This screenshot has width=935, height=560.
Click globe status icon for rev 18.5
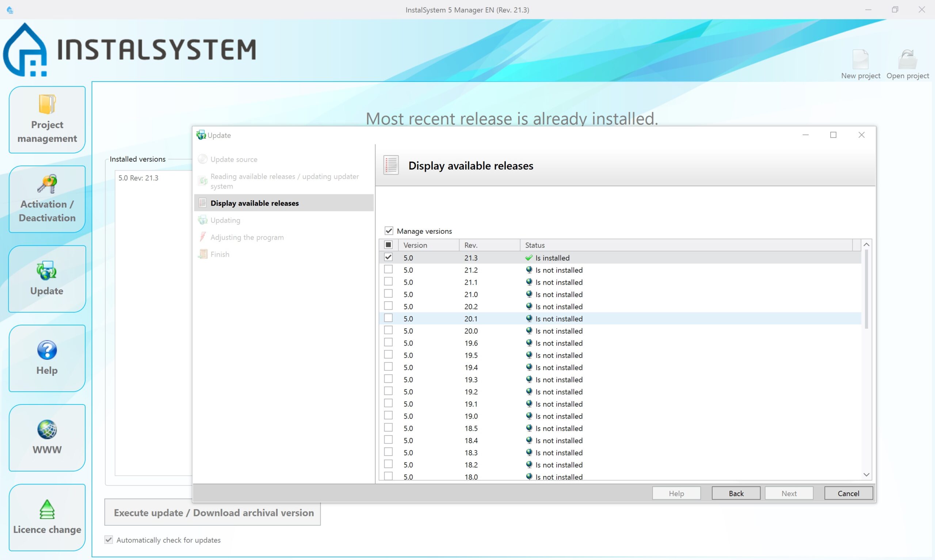click(x=529, y=428)
